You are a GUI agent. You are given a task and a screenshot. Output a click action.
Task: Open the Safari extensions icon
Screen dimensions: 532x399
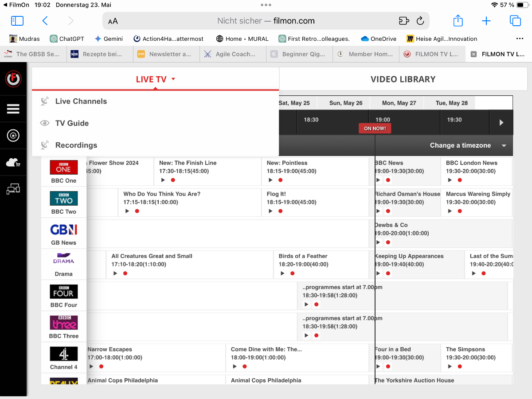(403, 21)
